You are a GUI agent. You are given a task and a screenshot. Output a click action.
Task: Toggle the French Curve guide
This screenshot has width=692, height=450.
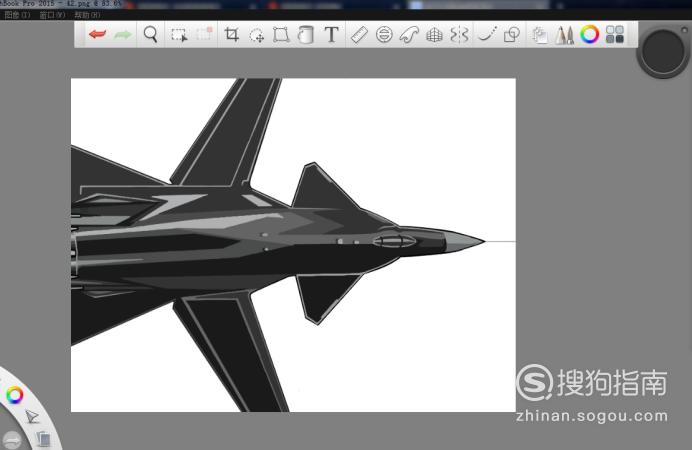pos(409,34)
